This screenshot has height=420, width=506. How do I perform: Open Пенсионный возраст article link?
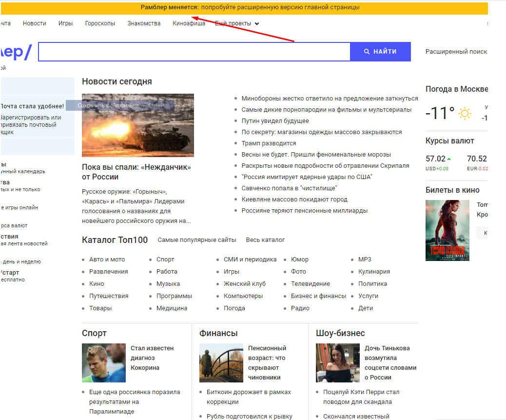coord(267,363)
